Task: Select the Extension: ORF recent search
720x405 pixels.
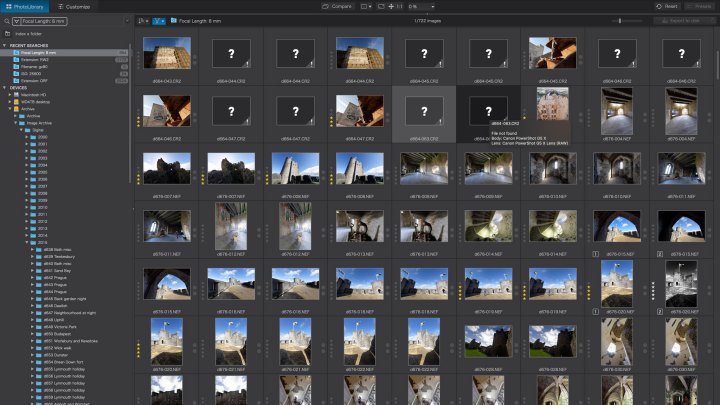Action: [64, 81]
